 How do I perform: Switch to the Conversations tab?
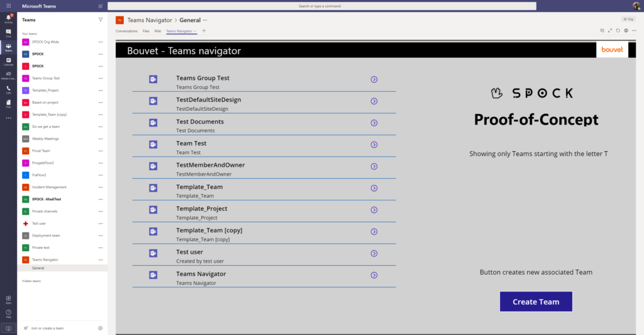click(x=126, y=31)
